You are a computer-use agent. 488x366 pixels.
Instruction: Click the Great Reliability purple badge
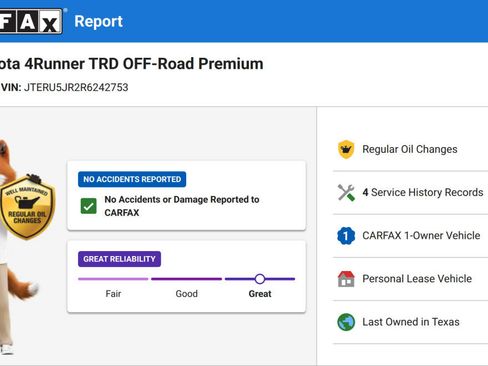coord(119,259)
